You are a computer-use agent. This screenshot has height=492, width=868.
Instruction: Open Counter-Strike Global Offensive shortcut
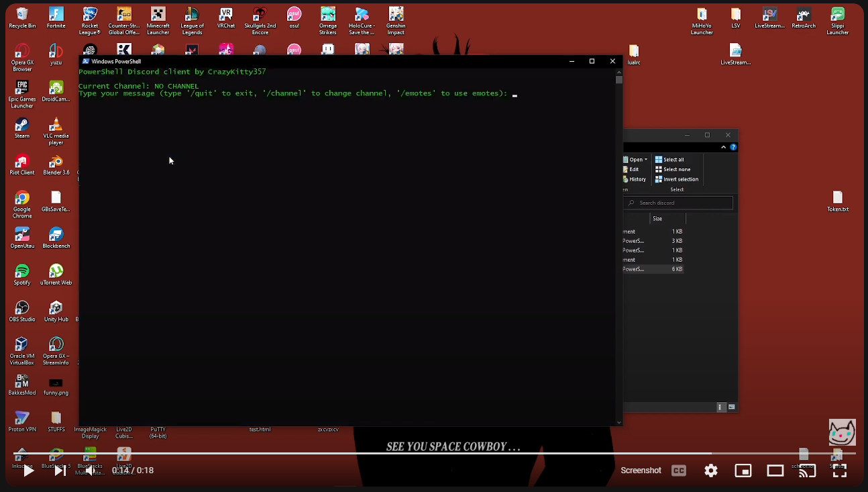click(124, 21)
